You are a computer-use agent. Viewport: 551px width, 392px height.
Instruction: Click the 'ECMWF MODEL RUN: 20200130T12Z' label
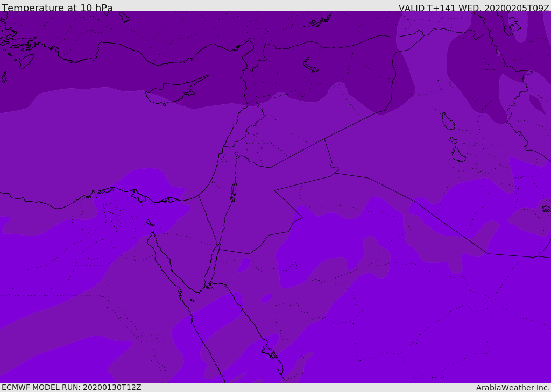72,387
